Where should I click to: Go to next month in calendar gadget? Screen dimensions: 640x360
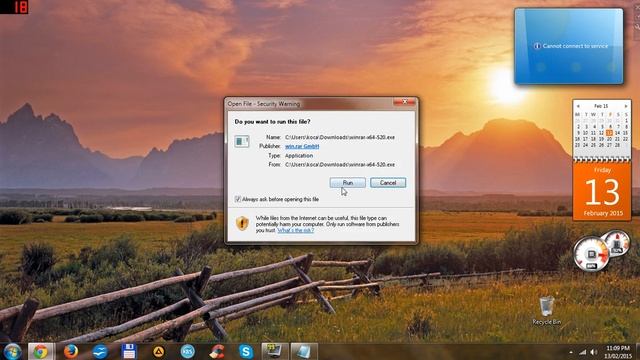tap(626, 106)
